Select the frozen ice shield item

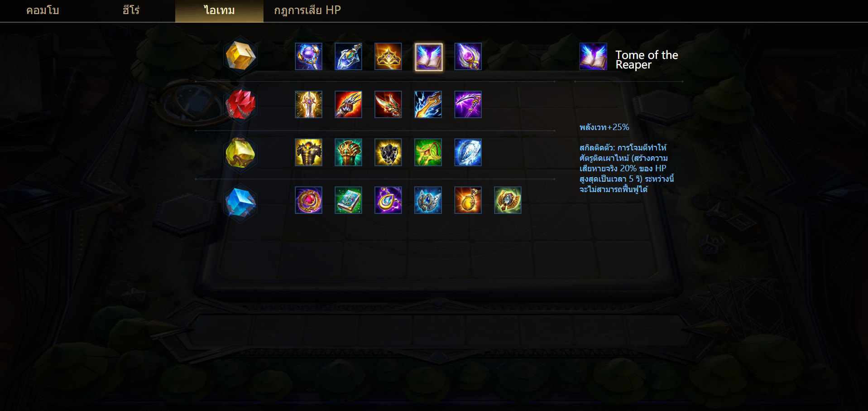click(468, 153)
